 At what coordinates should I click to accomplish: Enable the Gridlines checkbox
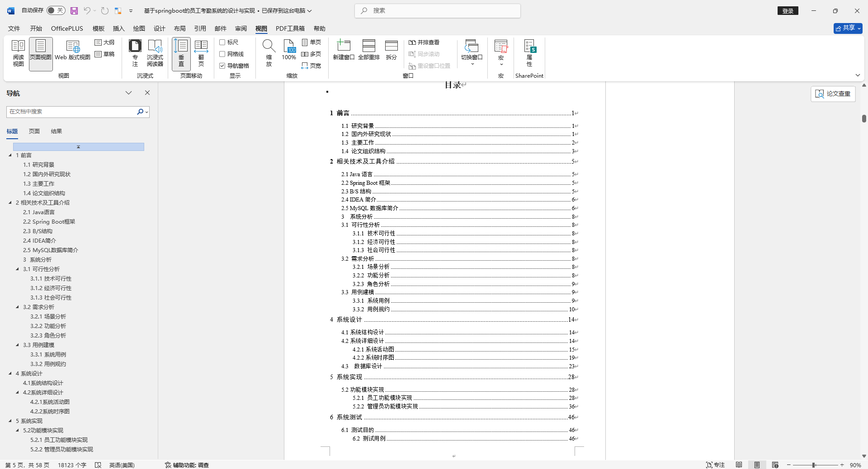coord(222,54)
